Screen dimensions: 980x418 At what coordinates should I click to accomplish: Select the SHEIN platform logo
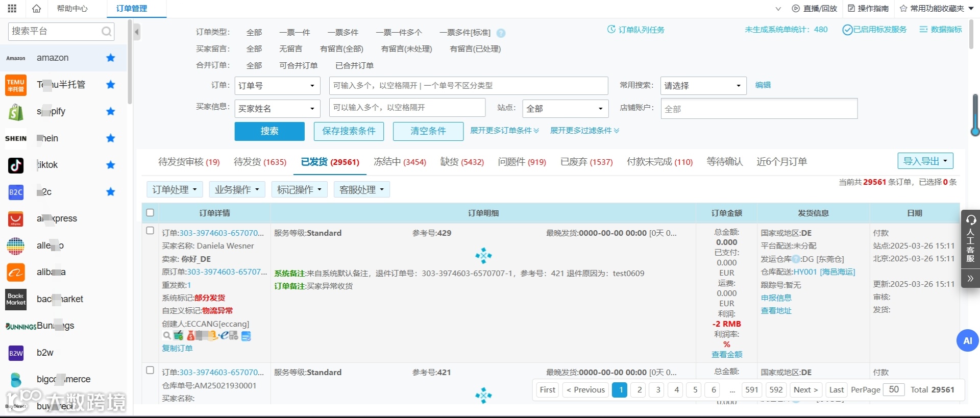pyautogui.click(x=16, y=138)
